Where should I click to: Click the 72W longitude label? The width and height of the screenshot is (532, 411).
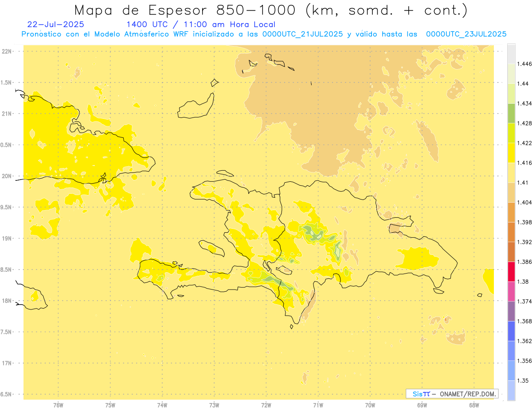[266, 406]
